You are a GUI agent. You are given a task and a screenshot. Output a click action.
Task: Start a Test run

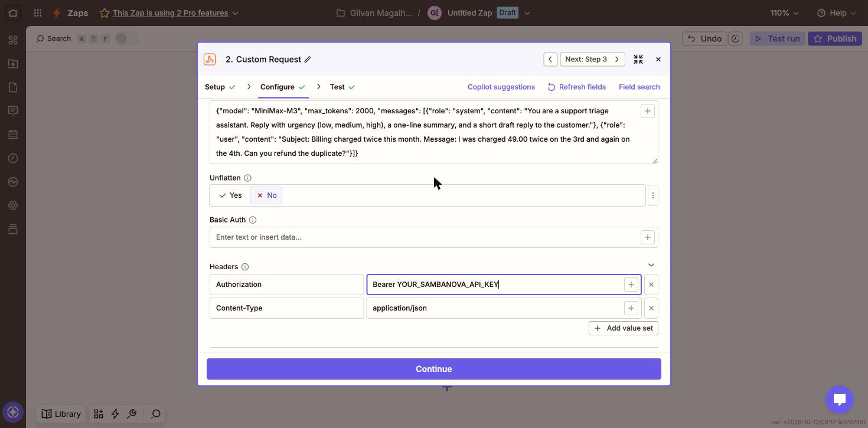tap(777, 38)
